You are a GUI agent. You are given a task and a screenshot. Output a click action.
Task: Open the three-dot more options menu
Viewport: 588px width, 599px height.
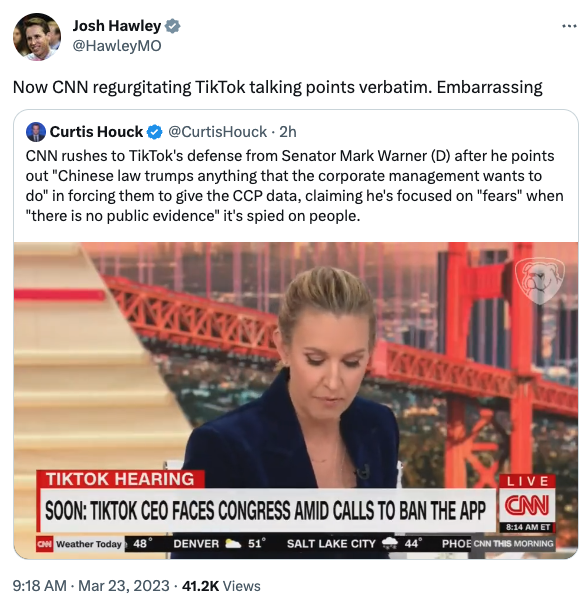pyautogui.click(x=569, y=26)
